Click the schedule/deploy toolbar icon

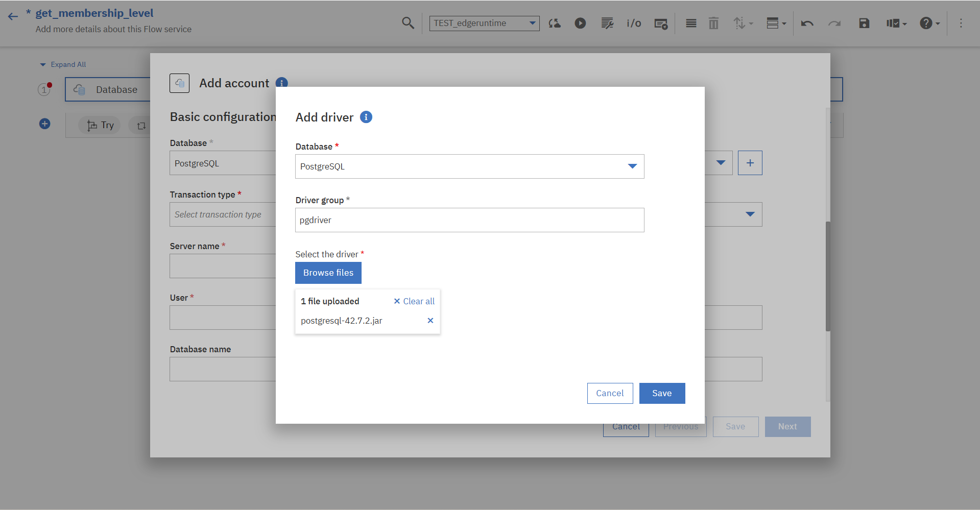click(661, 23)
